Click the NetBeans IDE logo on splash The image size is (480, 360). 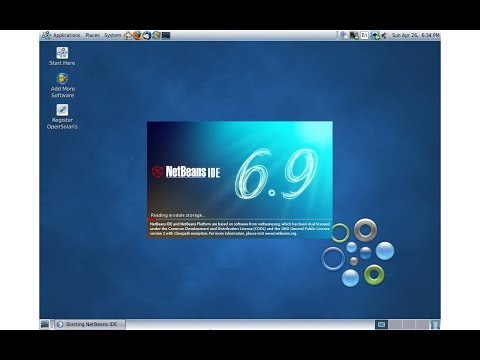(186, 172)
